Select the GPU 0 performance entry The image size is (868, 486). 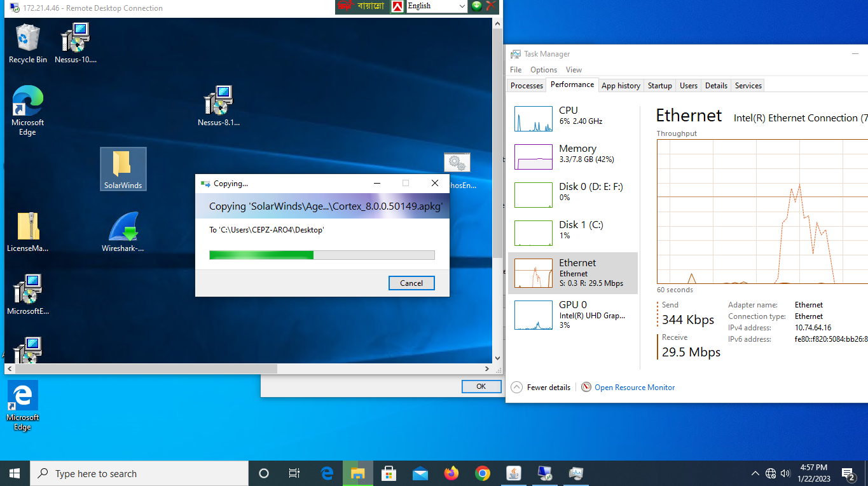point(572,314)
